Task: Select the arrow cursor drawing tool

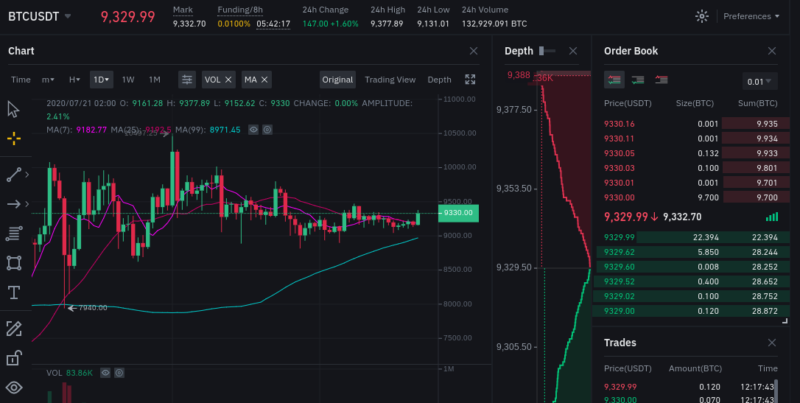Action: [x=13, y=109]
